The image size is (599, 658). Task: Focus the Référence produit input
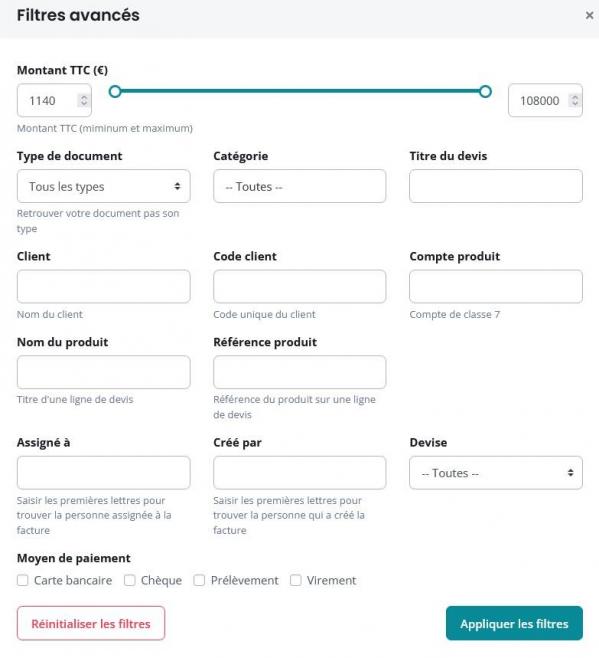coord(299,372)
